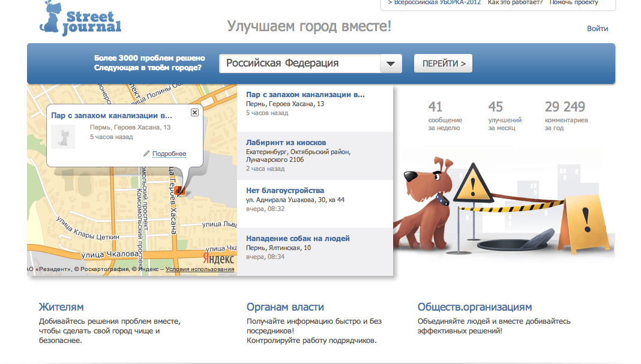Open the Подробнее link in popup

pos(169,154)
